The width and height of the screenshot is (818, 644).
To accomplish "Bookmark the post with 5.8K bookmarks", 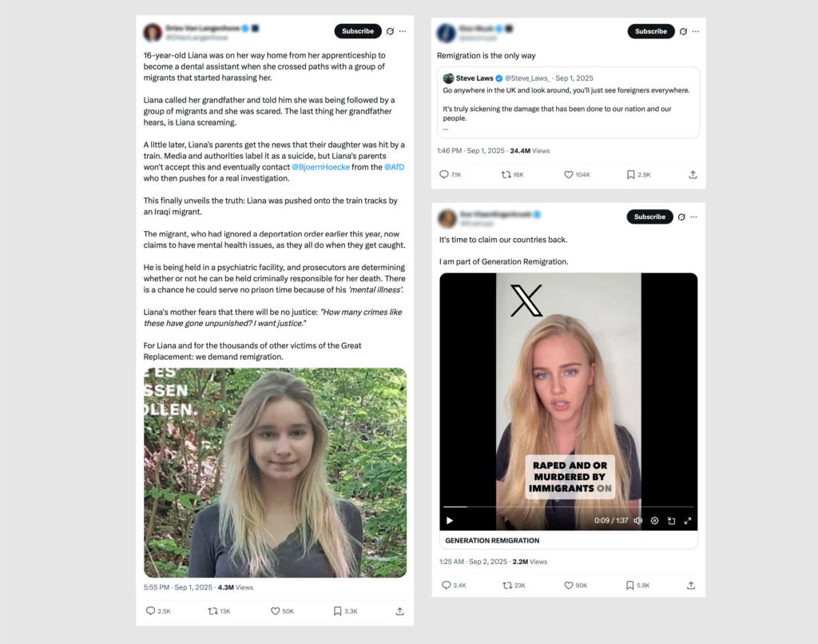I will tap(630, 585).
